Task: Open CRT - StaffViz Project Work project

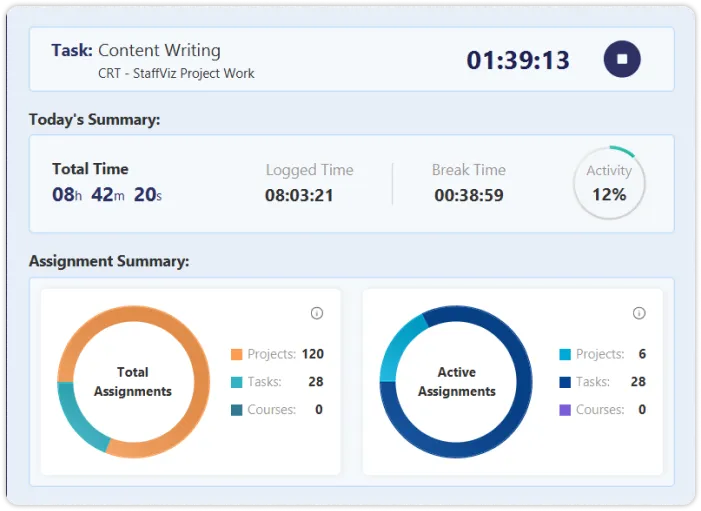Action: tap(176, 73)
